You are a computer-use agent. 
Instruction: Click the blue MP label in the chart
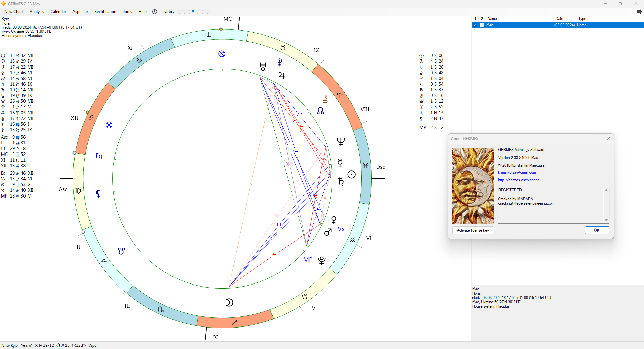coord(308,260)
